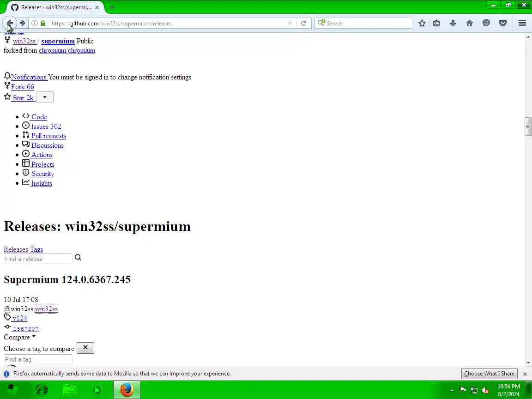Click the Supermium 124.0.6367.245 release heading
This screenshot has width=532, height=399.
[67, 279]
